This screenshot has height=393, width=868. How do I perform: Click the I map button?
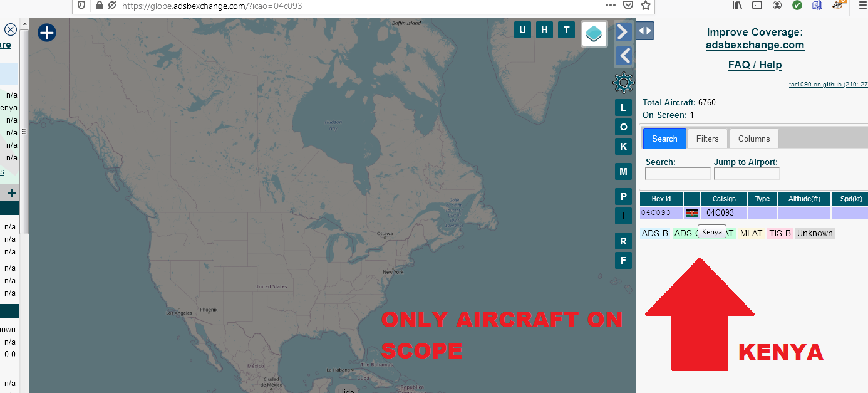pyautogui.click(x=623, y=216)
